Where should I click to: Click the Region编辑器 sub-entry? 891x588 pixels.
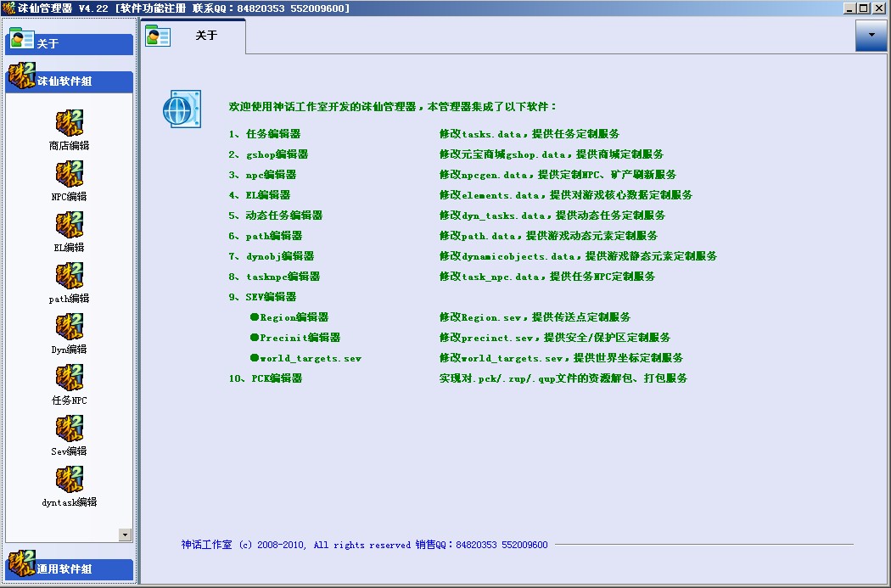pos(293,317)
